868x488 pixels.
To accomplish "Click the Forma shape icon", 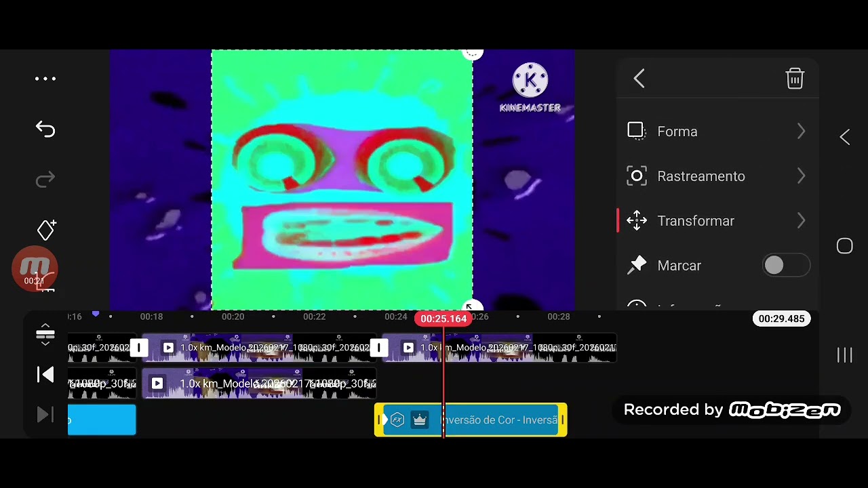I will (636, 131).
